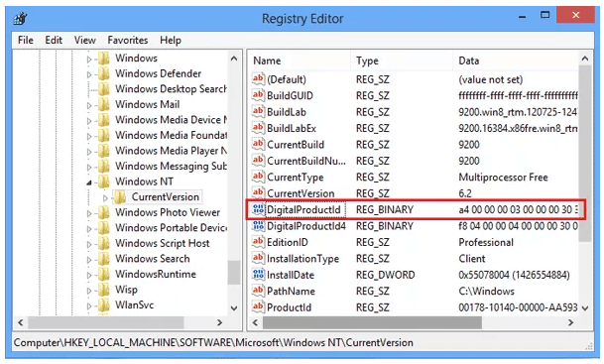Screen dimensions: 604x364
Task: Open the View menu
Action: pos(84,40)
